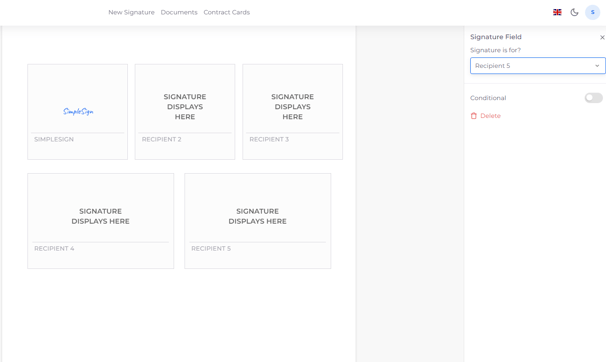
Task: Click the 'RECIPIENT 3' label text
Action: click(x=269, y=139)
